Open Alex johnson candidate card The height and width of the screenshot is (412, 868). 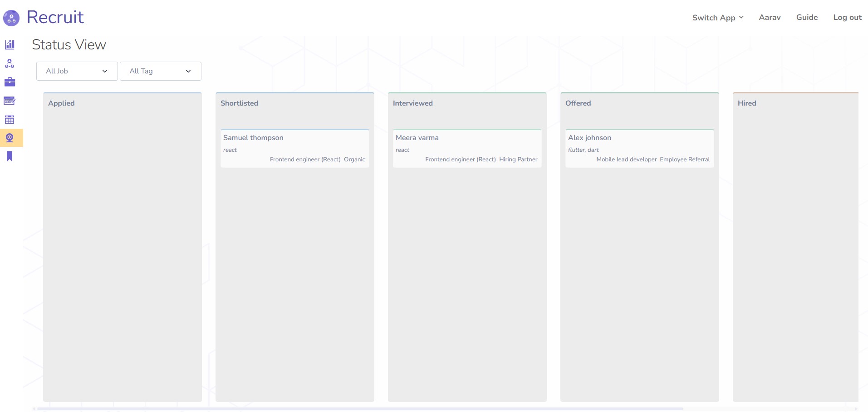click(x=640, y=148)
